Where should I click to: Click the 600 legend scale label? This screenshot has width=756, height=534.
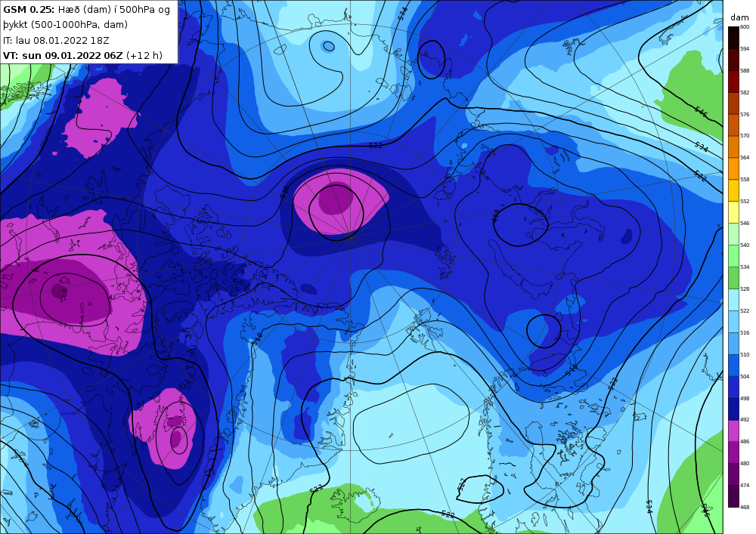tap(745, 27)
